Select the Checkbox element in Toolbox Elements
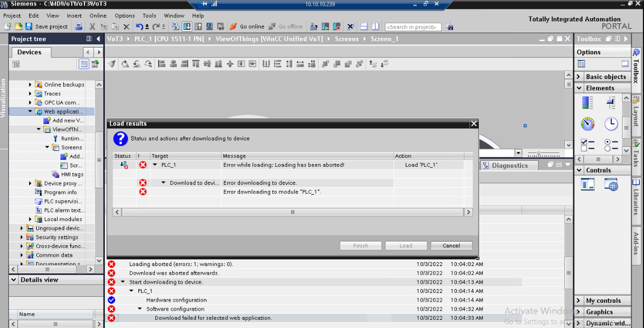This screenshot has width=644, height=328. [587, 145]
